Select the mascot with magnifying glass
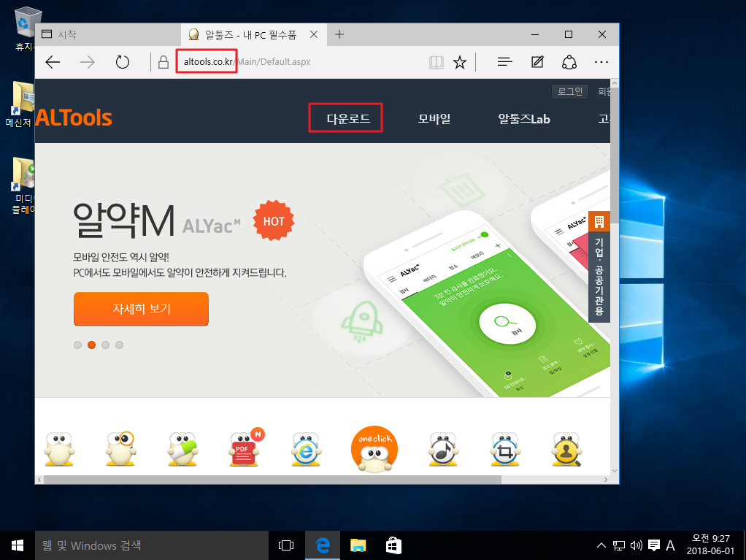This screenshot has height=560, width=746. click(120, 448)
